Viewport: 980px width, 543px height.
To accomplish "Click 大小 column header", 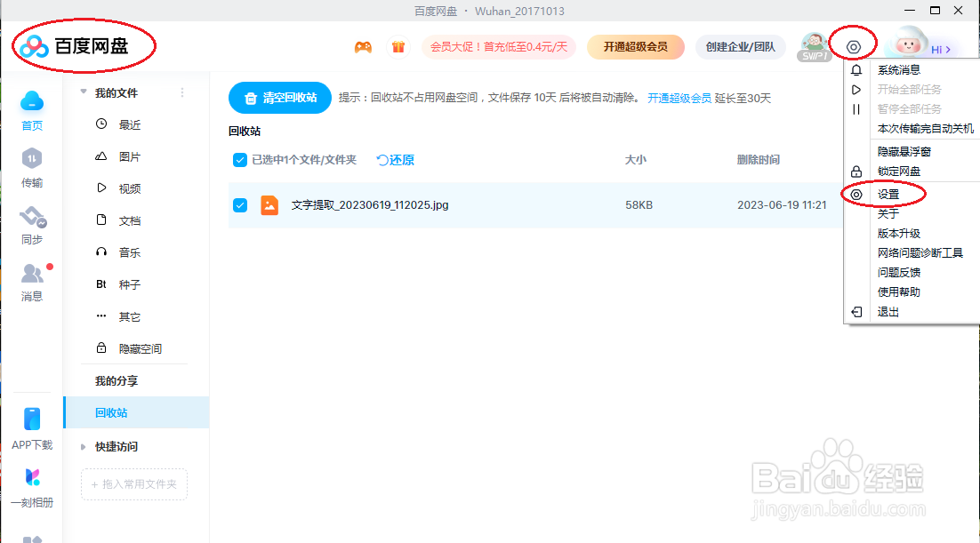I will pos(636,160).
